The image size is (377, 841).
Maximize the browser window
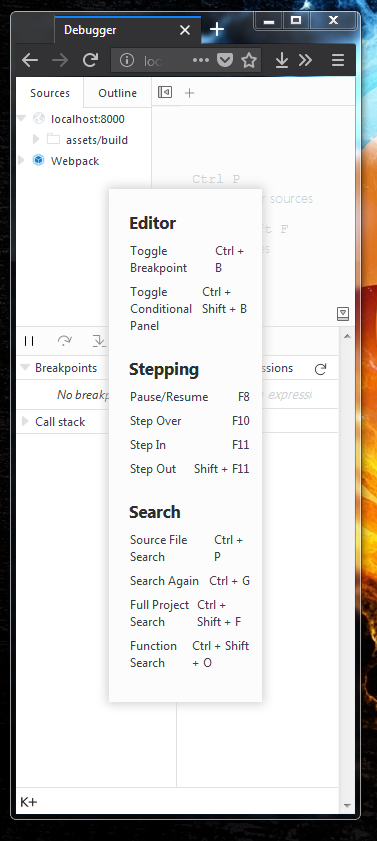(x=296, y=21)
